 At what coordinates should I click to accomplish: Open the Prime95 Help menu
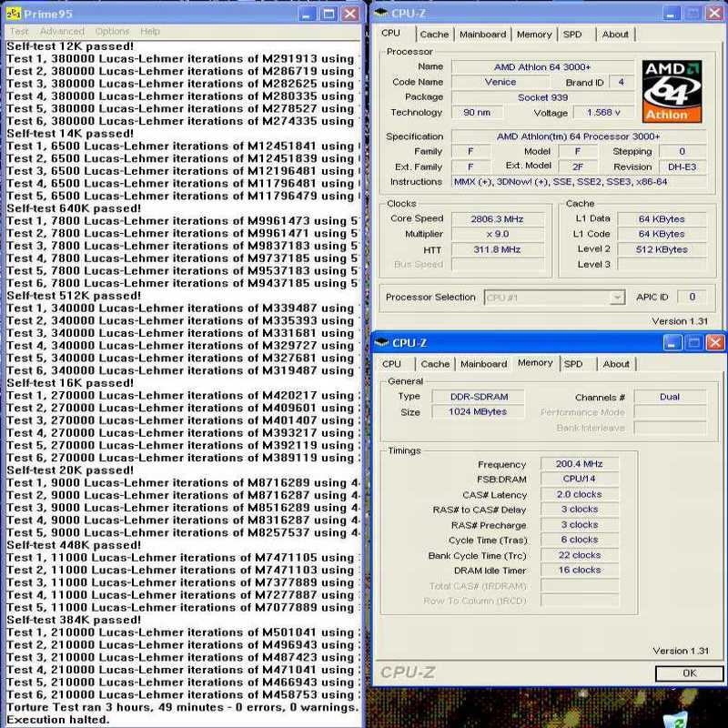(150, 32)
